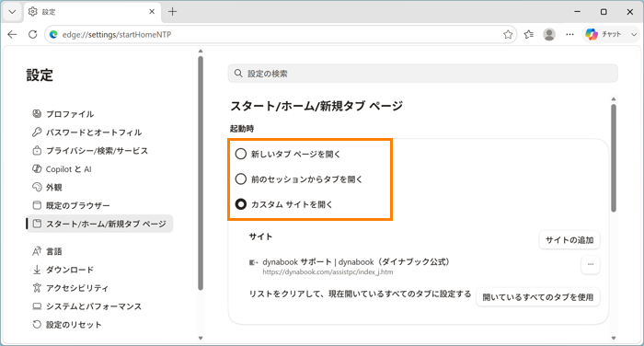This screenshot has width=644, height=346.
Task: Expand the Copilot chat dropdown chevron
Action: pyautogui.click(x=634, y=35)
